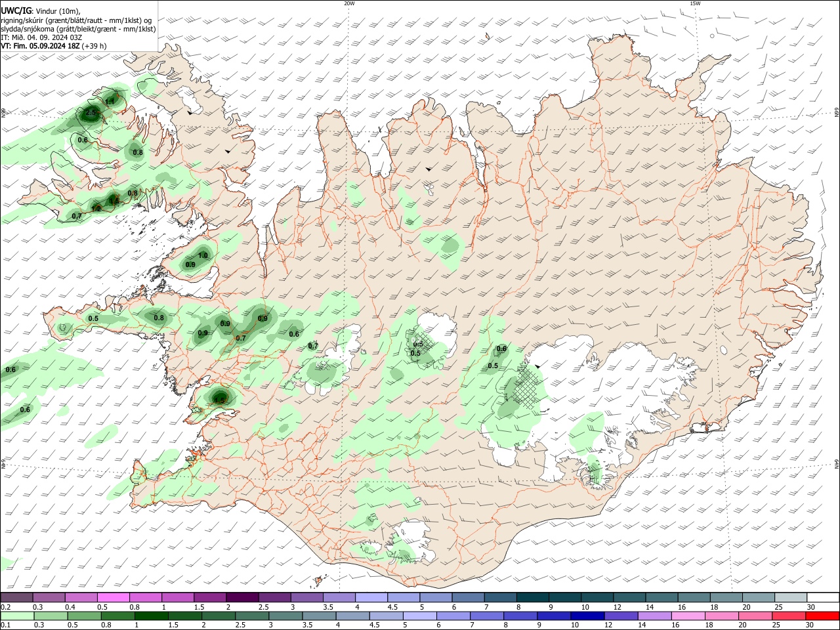Click the mauve 0.2 swatch in upper legend
The image size is (840, 630).
(16, 597)
